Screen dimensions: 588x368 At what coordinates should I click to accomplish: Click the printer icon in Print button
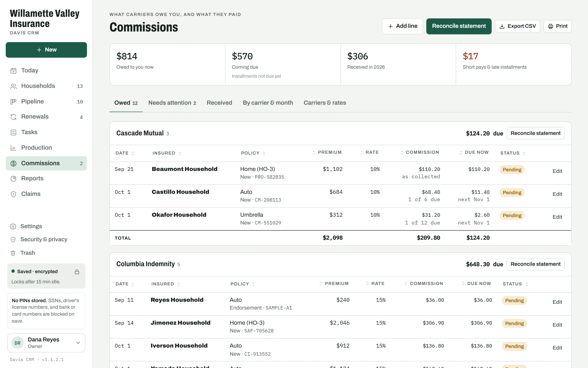[x=551, y=26]
